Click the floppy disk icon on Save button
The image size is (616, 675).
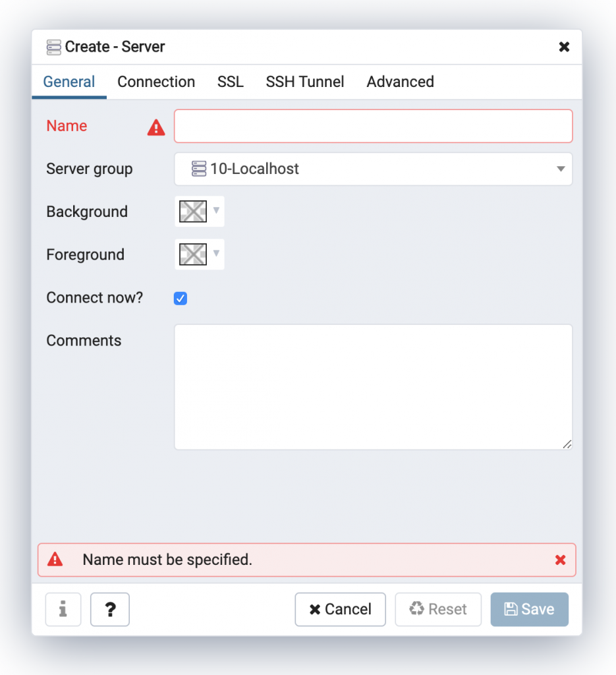[x=511, y=609]
